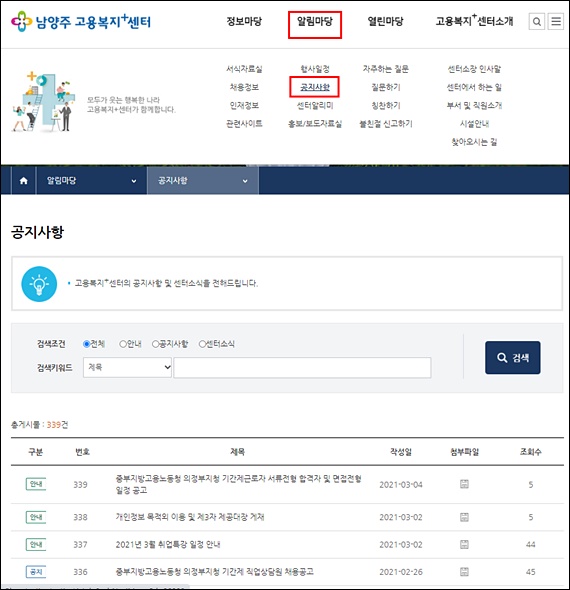Open post 339 title about 서류전형 합격자
This screenshot has height=590, width=570.
[x=238, y=484]
